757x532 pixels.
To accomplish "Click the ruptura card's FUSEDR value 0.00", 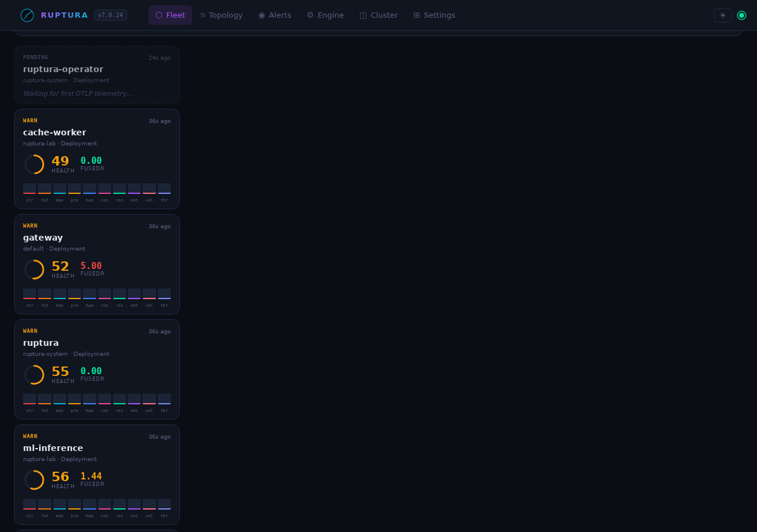I will [x=91, y=371].
